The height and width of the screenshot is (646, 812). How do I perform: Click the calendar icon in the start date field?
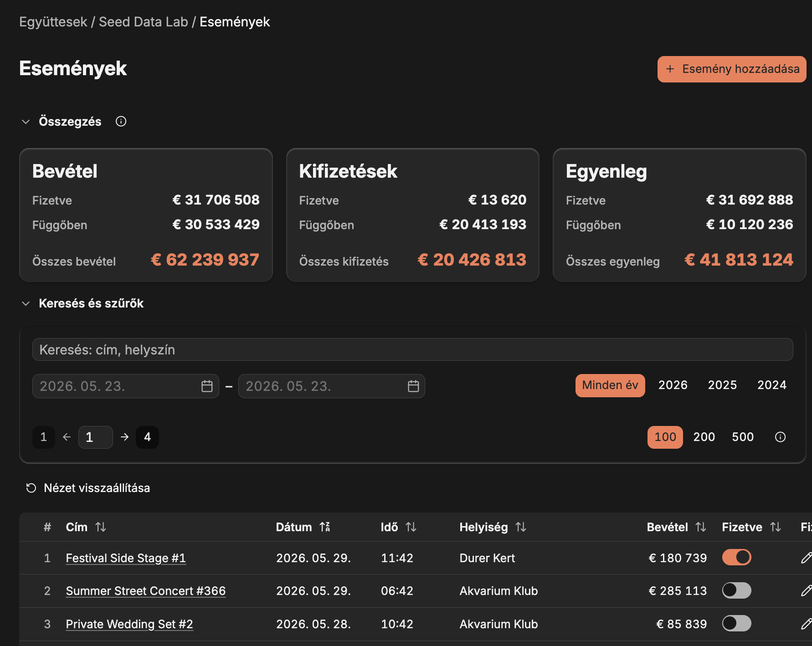(207, 386)
